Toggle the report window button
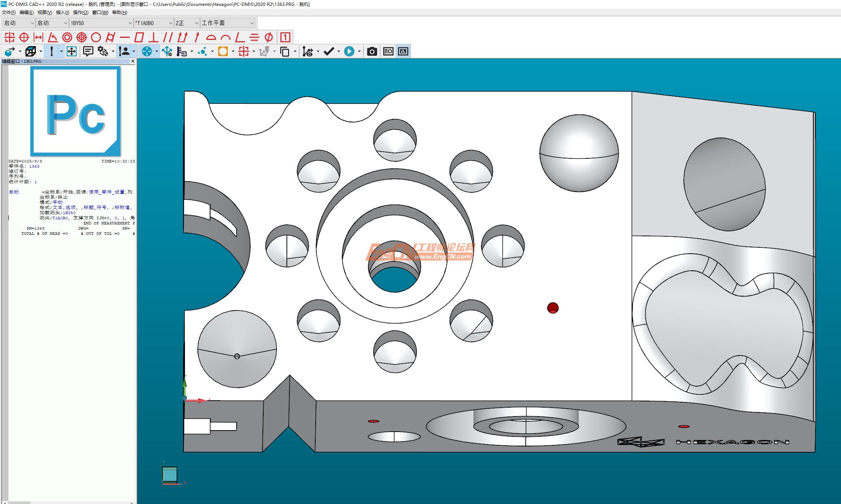 point(403,51)
